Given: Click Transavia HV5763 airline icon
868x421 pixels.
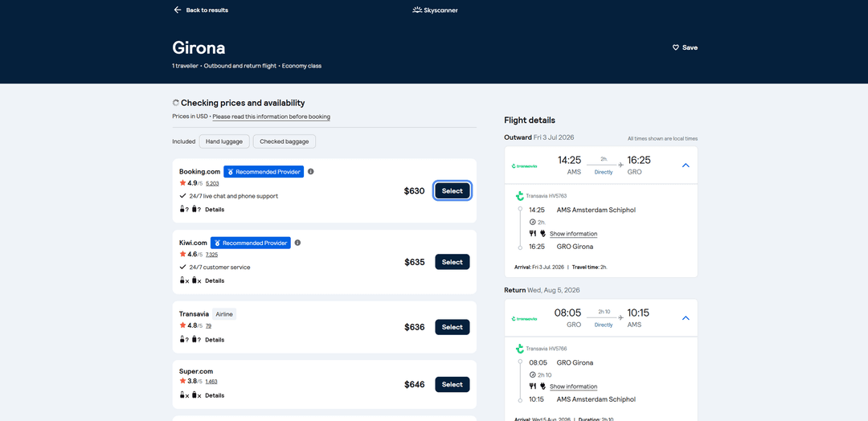Looking at the screenshot, I should coord(520,196).
